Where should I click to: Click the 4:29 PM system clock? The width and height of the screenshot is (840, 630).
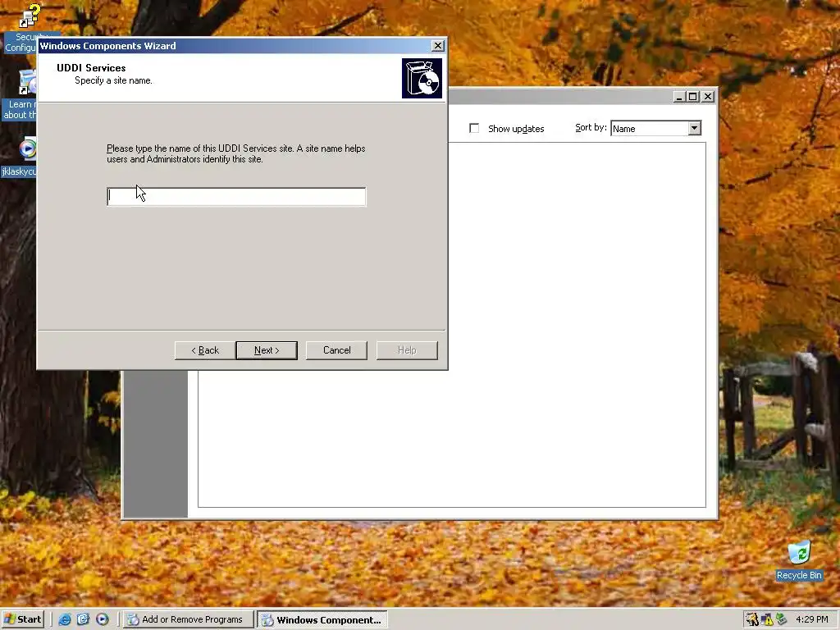point(811,619)
